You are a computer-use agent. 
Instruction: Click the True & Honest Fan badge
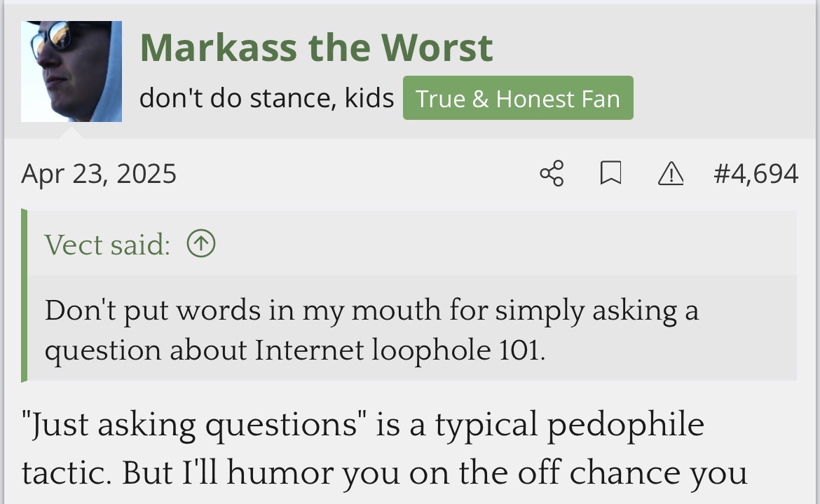click(x=518, y=98)
